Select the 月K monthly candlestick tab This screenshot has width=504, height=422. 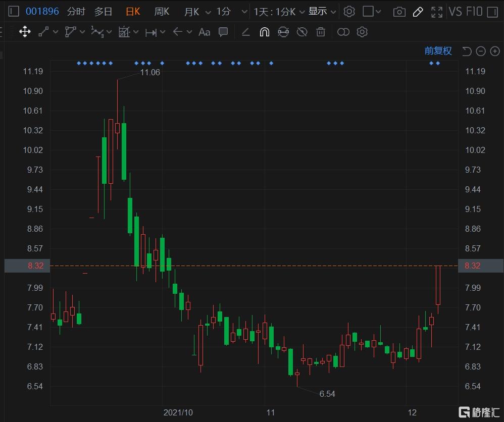[x=191, y=12]
